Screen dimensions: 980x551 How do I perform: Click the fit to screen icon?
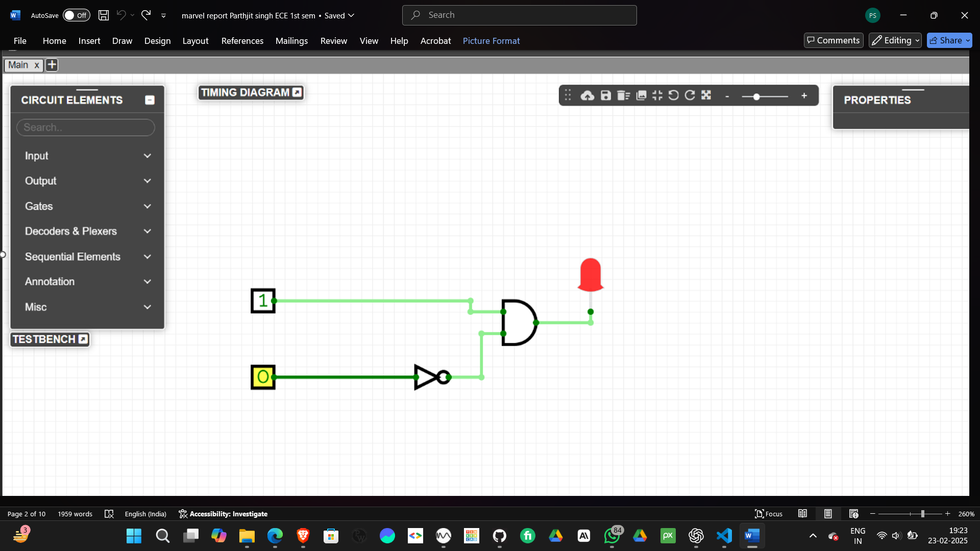(x=657, y=95)
